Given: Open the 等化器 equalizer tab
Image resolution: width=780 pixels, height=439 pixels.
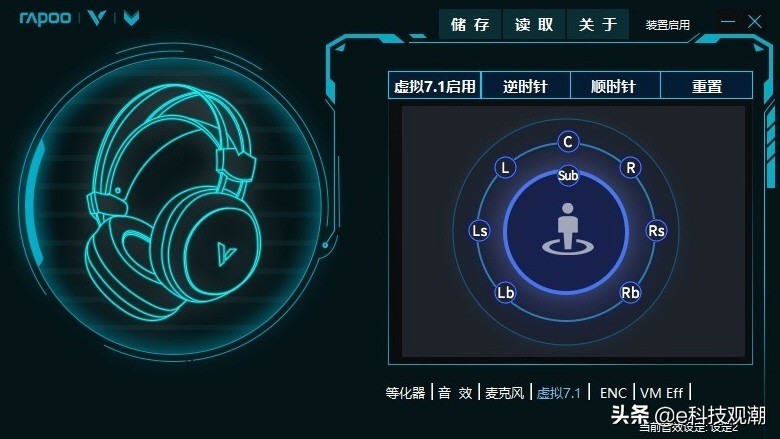Looking at the screenshot, I should 405,393.
